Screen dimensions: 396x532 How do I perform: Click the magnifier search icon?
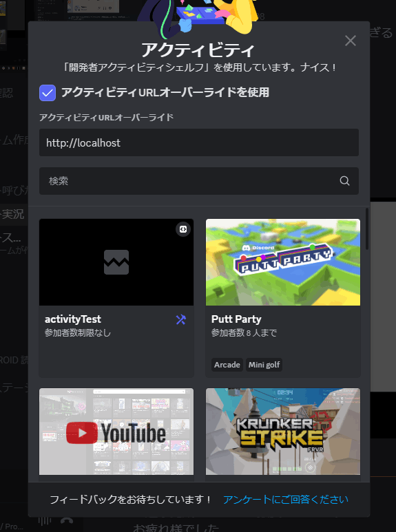click(345, 181)
